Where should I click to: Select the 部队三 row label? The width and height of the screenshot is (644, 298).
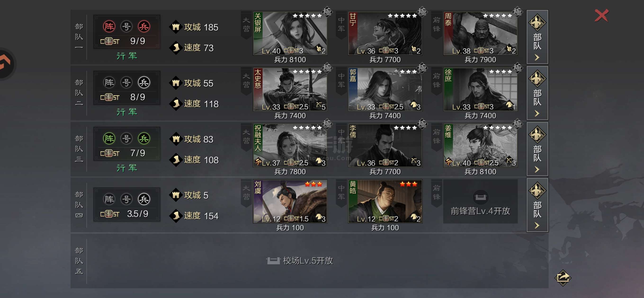(x=79, y=149)
